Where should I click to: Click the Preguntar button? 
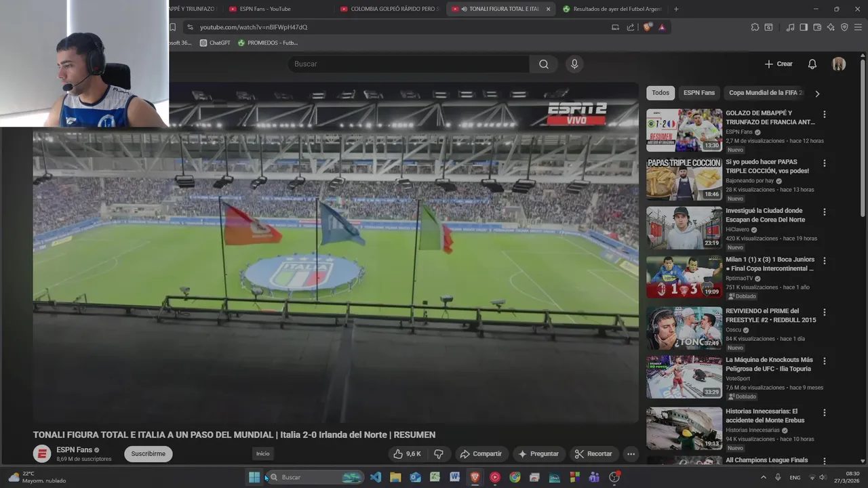click(538, 454)
